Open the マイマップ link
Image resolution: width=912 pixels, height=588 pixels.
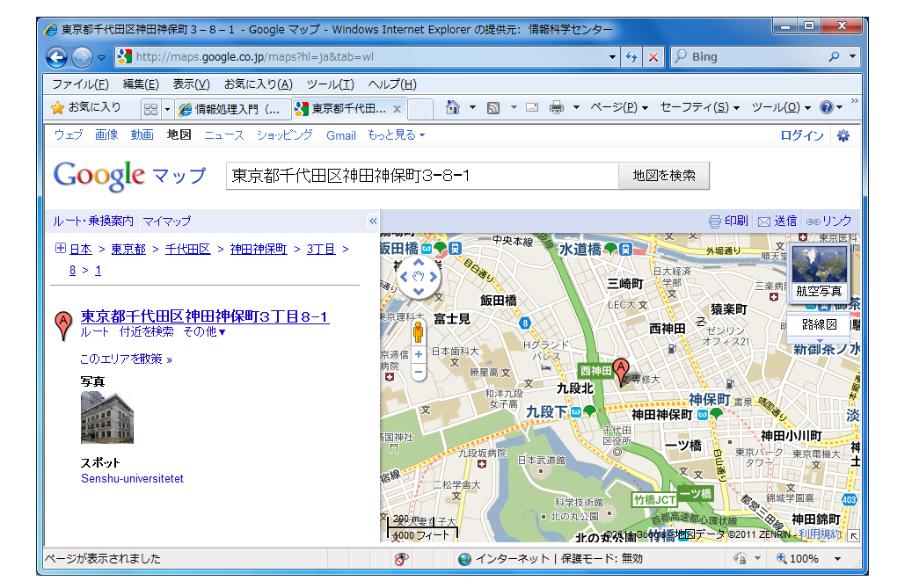pyautogui.click(x=167, y=221)
